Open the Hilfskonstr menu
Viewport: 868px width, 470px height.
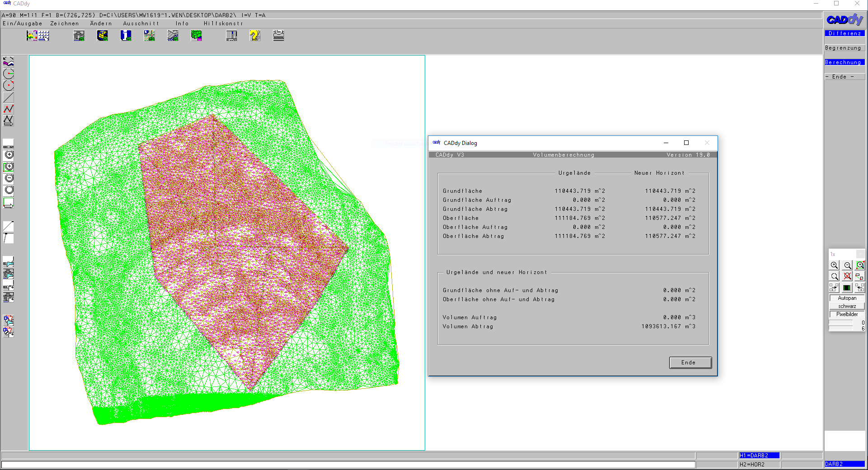[223, 23]
